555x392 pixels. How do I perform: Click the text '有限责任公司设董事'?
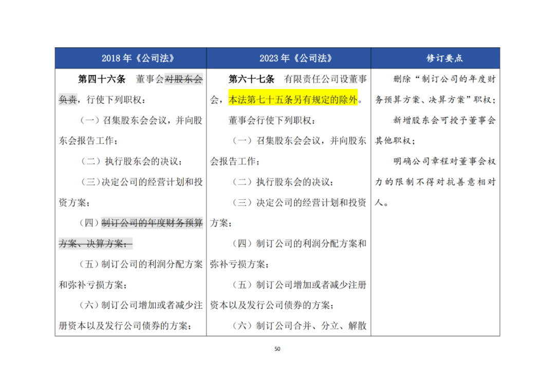(325, 79)
